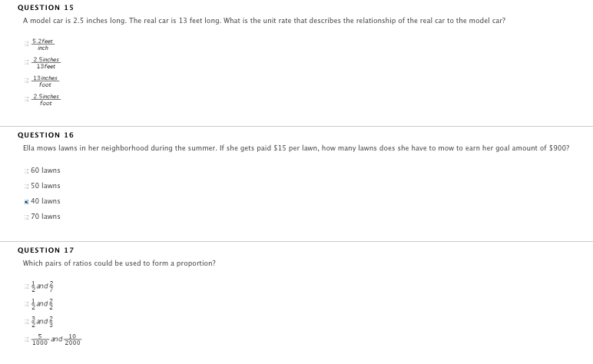
Task: Click the selected 40 lawns radio button
Action: pyautogui.click(x=26, y=202)
